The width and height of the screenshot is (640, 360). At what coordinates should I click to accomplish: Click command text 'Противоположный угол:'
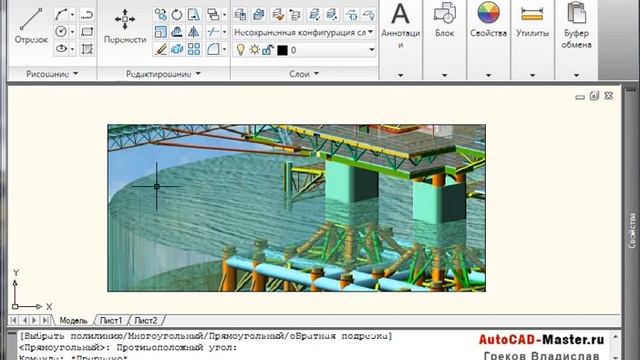point(176,348)
